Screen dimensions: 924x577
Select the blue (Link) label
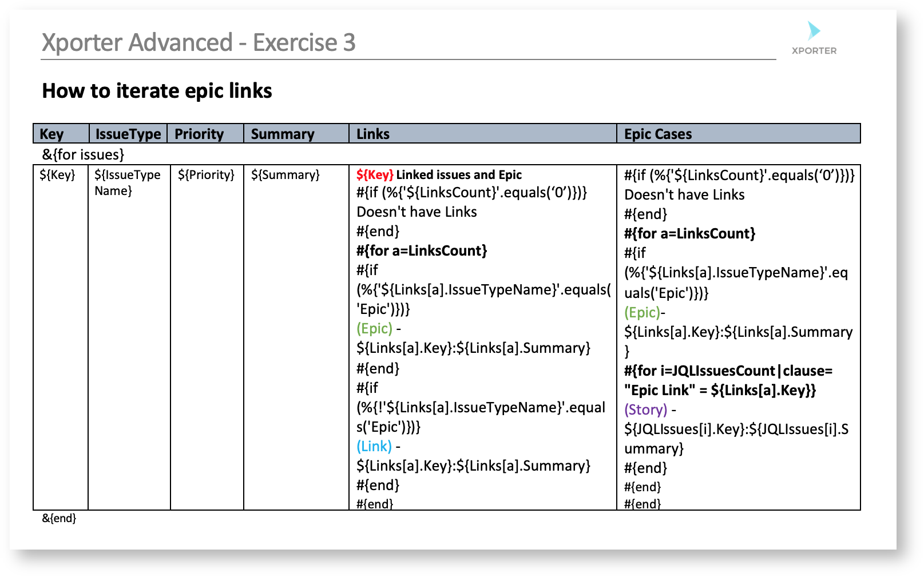click(374, 447)
